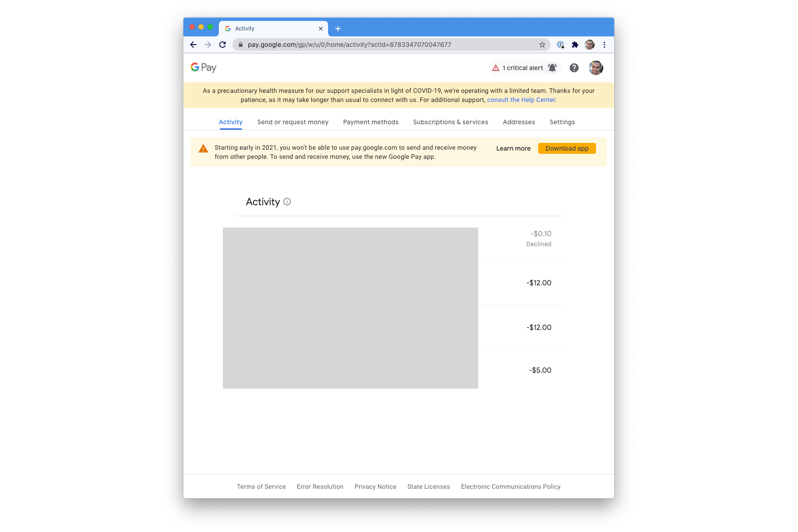798x532 pixels.
Task: Open Privacy Notice footer link
Action: tap(375, 486)
